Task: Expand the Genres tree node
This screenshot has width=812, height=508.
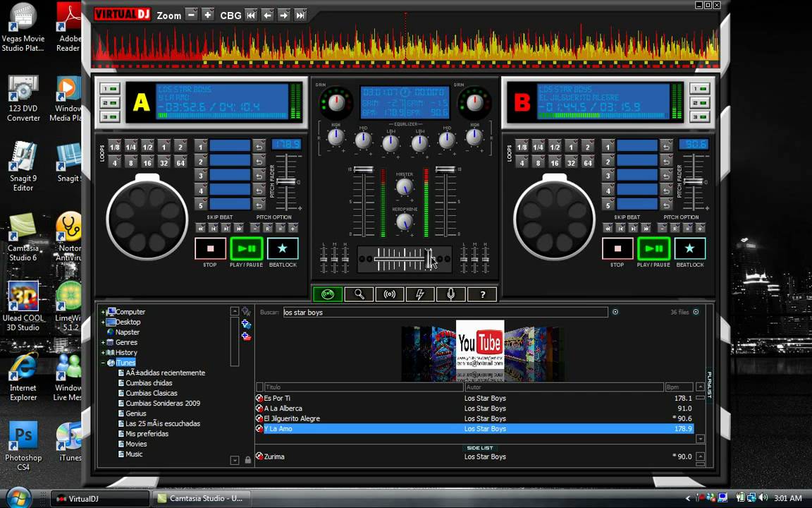Action: (103, 342)
